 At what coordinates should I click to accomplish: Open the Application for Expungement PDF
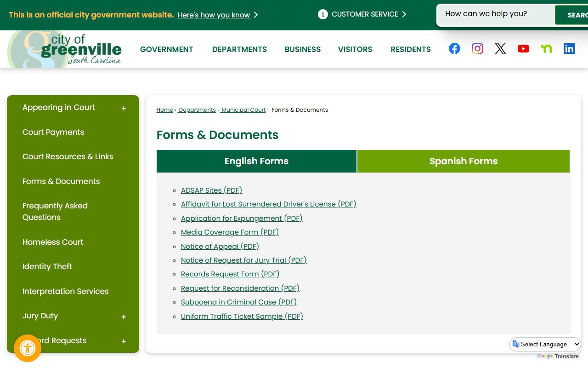click(x=242, y=218)
